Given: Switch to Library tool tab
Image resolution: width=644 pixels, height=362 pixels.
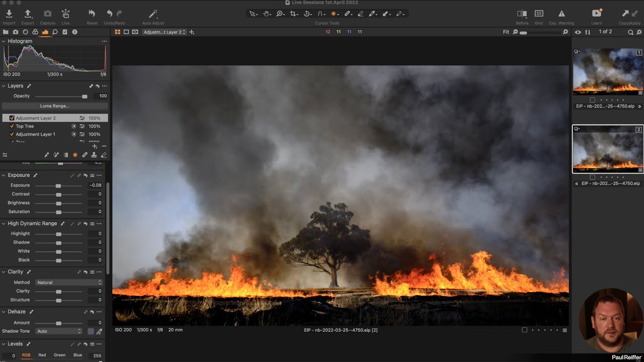Looking at the screenshot, I should click(6, 32).
